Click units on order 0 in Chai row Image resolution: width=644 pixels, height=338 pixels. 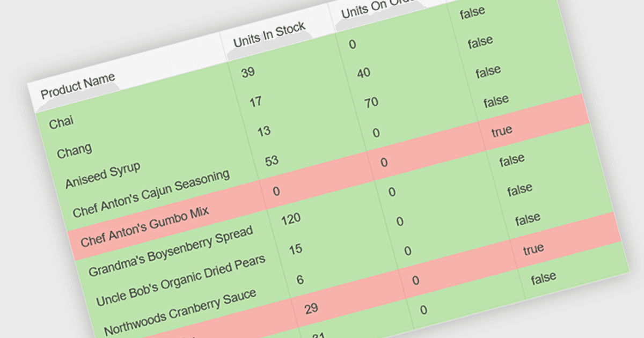(x=353, y=44)
